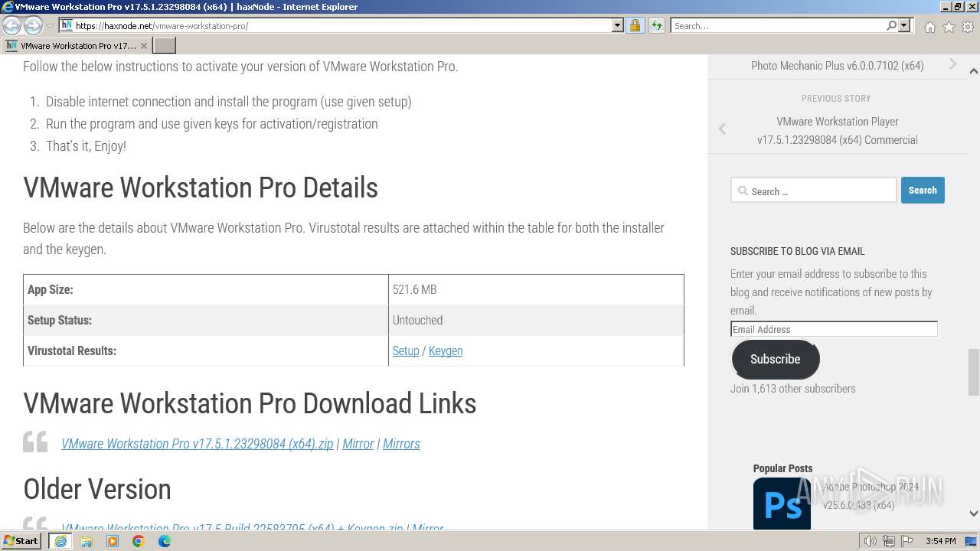The image size is (980, 551).
Task: Open the Mirror download link for v17.5.1
Action: pos(358,444)
